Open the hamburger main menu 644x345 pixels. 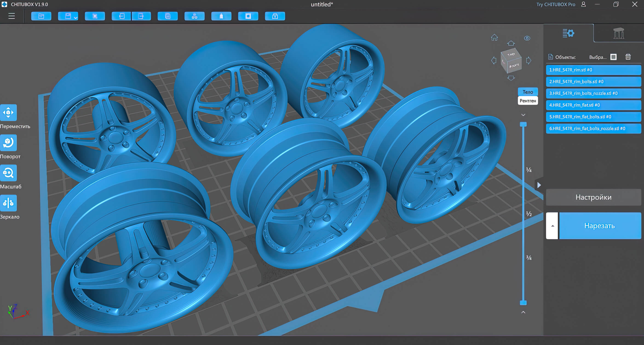(x=11, y=16)
